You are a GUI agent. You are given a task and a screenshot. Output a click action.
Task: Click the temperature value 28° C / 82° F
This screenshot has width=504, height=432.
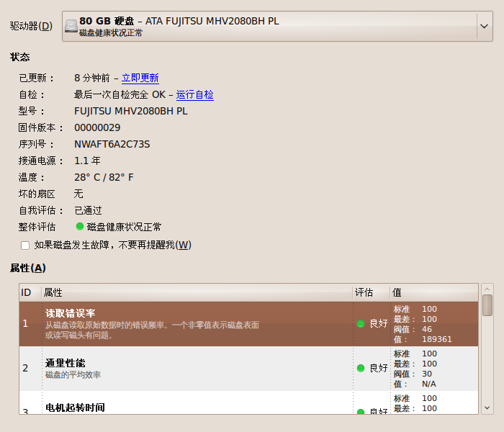[x=104, y=177]
